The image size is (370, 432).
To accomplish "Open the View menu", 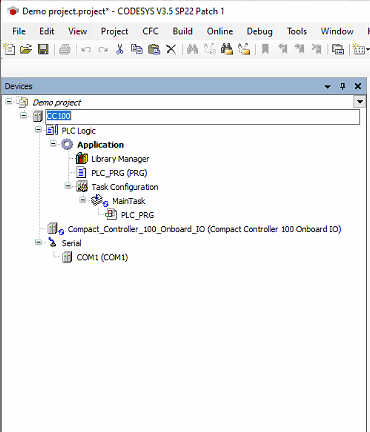I will [78, 31].
